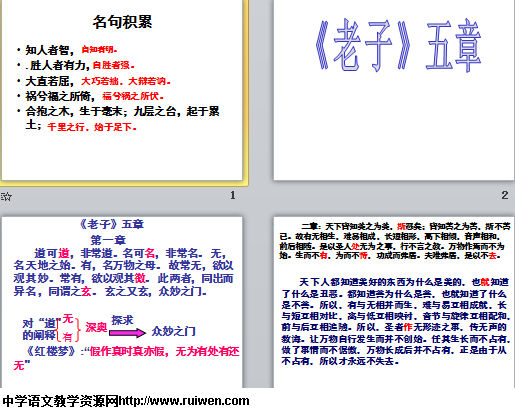The image size is (515, 408).
Task: Click the 名句积累 title text
Action: (x=122, y=22)
